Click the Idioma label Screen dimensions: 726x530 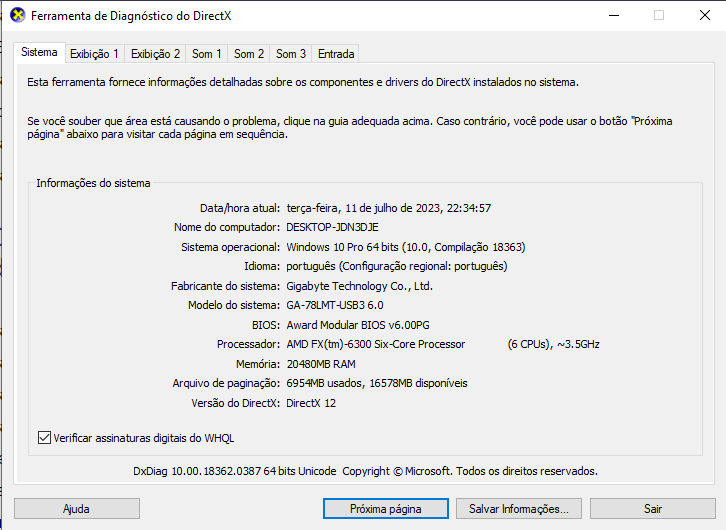coord(262,267)
